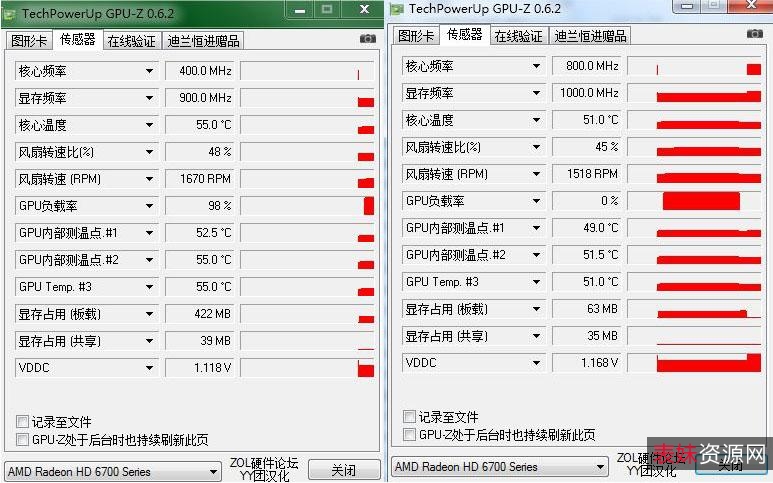Select 传感器 tab in right window
The height and width of the screenshot is (483, 773).
coord(465,34)
